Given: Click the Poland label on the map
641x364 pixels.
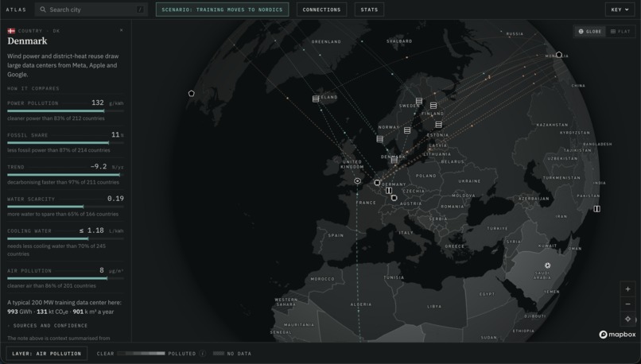Looking at the screenshot, I should (x=426, y=176).
